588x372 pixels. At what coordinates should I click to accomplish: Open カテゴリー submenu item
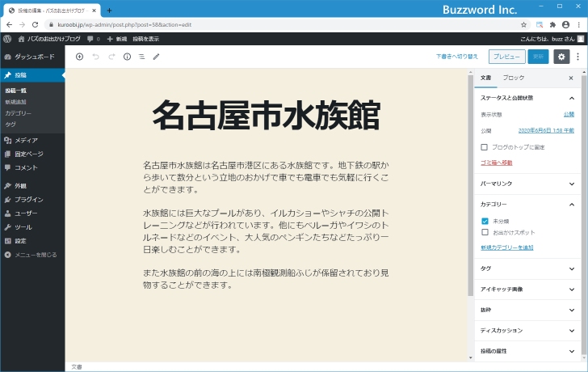(18, 113)
